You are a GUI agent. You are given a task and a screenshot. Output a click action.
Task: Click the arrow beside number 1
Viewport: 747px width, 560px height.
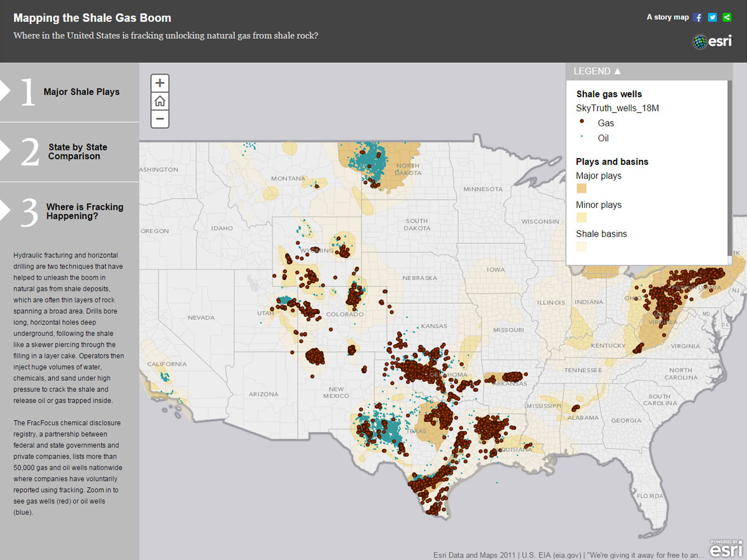point(5,91)
